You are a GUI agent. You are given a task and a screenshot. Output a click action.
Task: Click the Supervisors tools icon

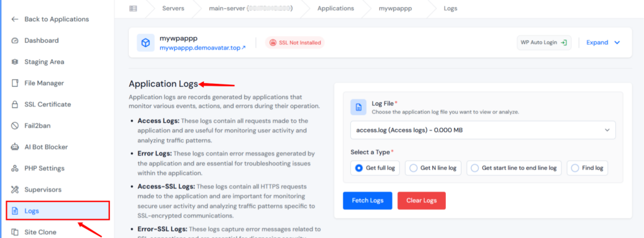[15, 190]
